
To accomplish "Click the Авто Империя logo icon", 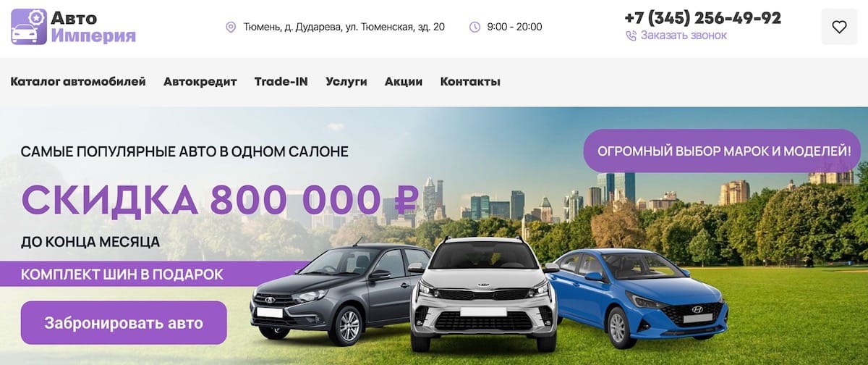I will coord(29,27).
